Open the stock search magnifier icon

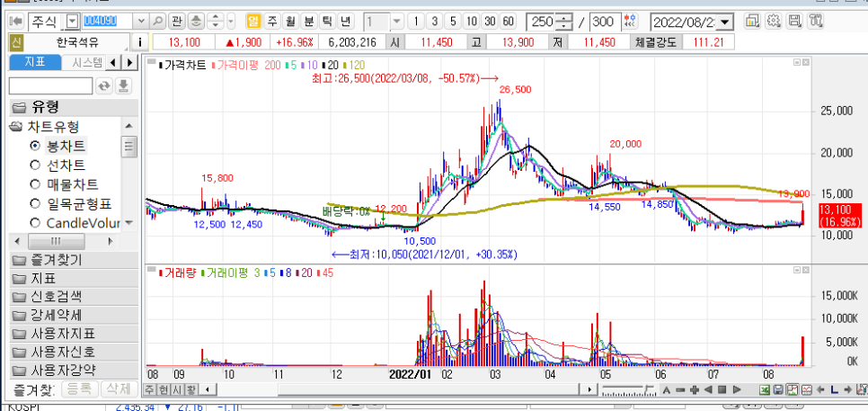click(x=158, y=22)
